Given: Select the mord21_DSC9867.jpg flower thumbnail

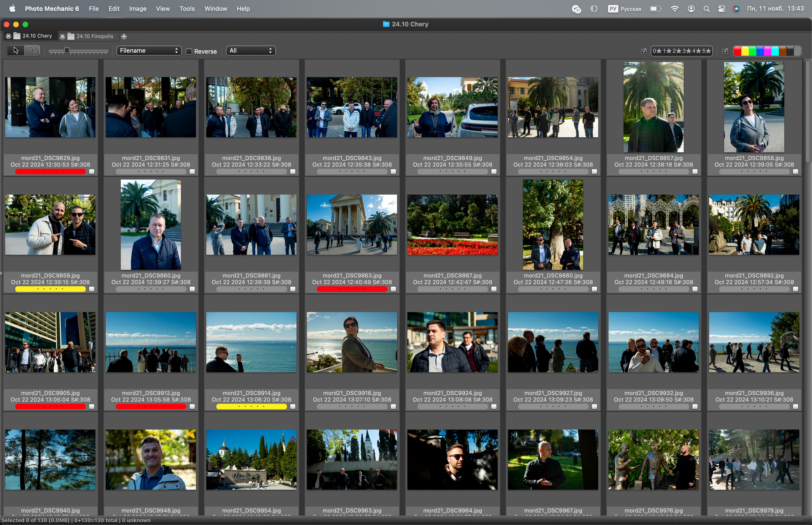Looking at the screenshot, I should coord(452,225).
